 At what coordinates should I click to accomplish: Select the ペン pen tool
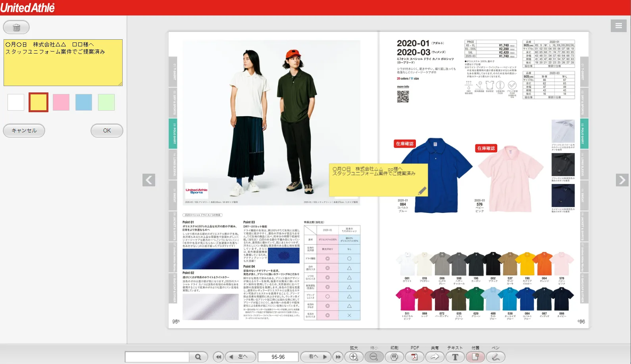point(495,357)
